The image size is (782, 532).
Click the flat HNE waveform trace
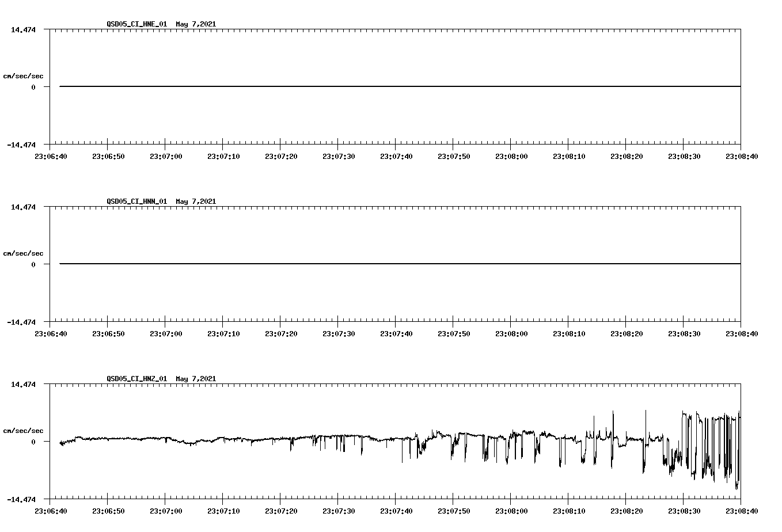(x=346, y=86)
